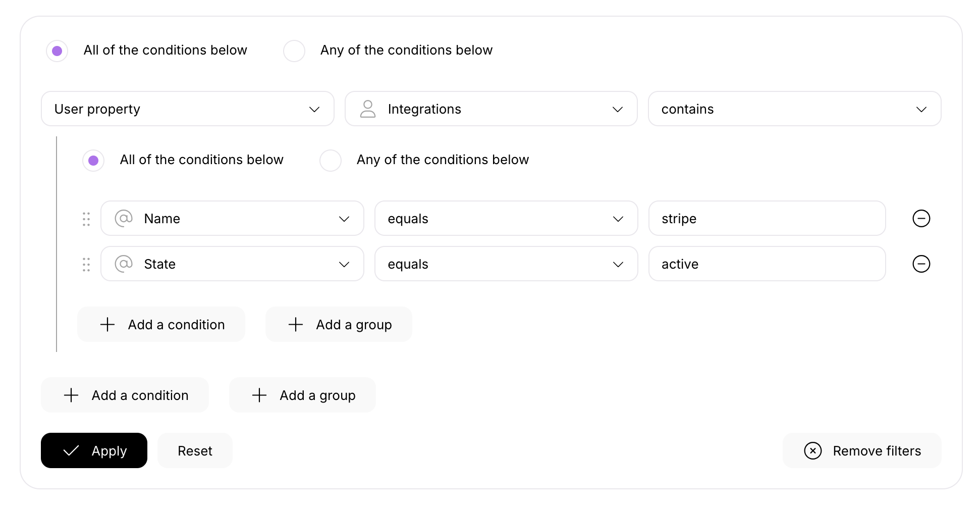The image size is (980, 506).
Task: Edit the 'stripe' value field
Action: click(767, 219)
